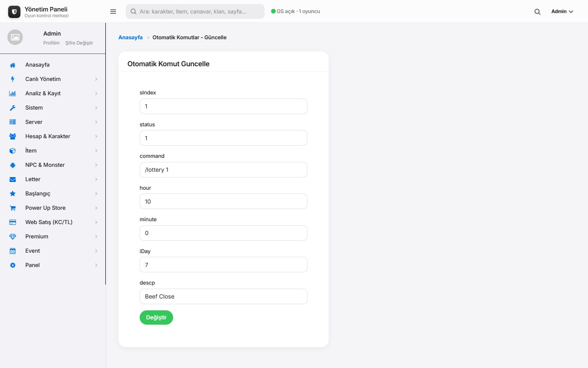Click the Power Up Store cart icon
588x368 pixels.
(13, 208)
